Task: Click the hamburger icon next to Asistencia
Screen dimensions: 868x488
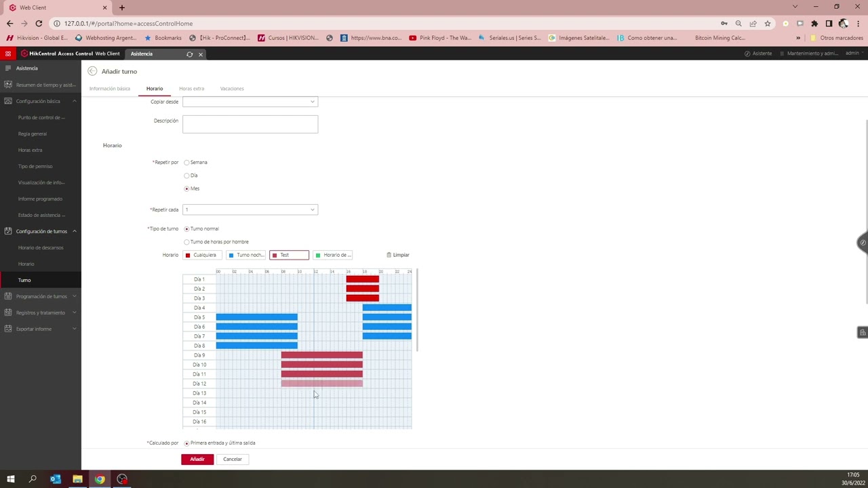Action: pos(8,68)
